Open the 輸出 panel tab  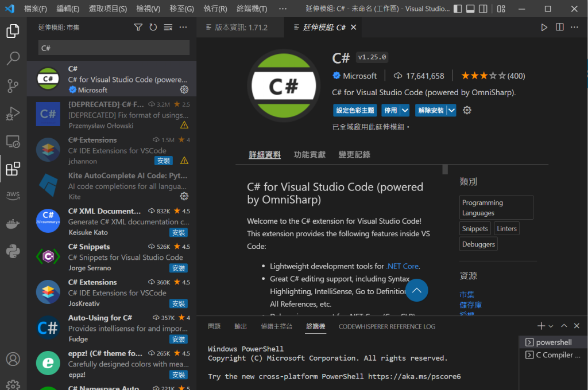[x=241, y=326]
